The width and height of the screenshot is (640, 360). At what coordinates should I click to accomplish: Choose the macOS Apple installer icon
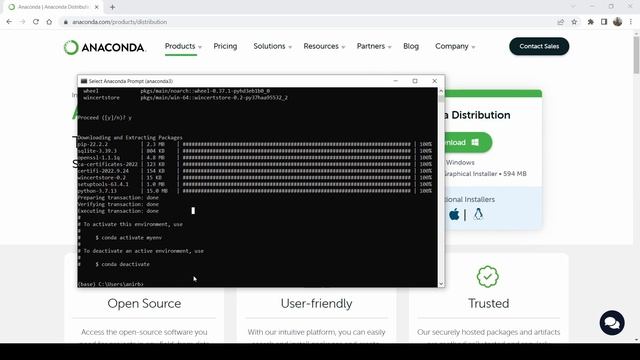[454, 214]
